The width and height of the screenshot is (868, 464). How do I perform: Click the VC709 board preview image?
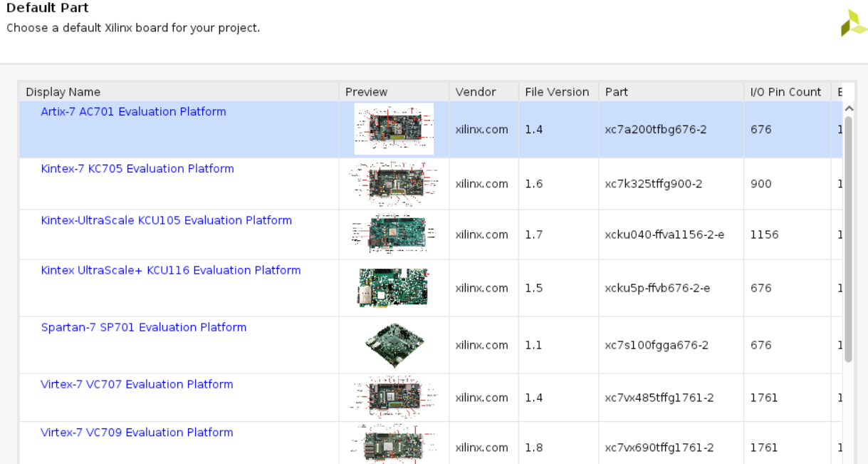tap(393, 444)
